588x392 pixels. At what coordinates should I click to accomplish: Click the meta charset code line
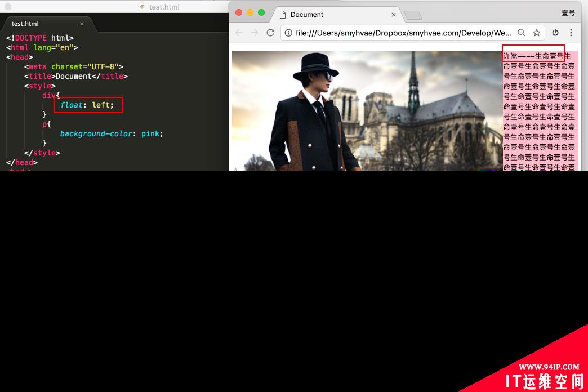coord(73,67)
